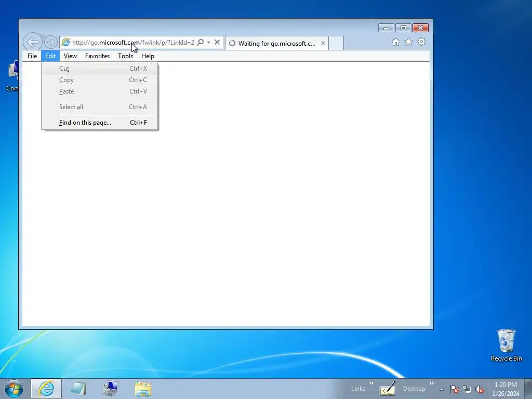Image resolution: width=532 pixels, height=399 pixels.
Task: Open a new tab with the blank tab button
Action: [x=336, y=43]
